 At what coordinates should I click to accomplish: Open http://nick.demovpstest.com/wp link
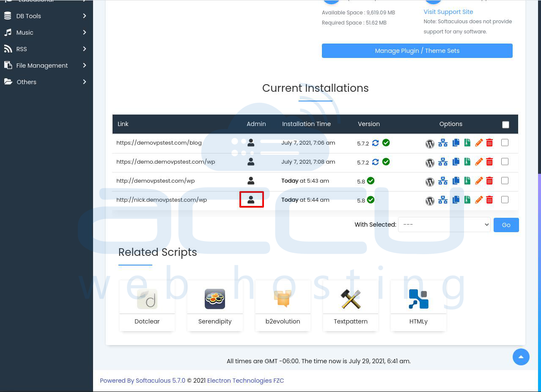coord(162,200)
